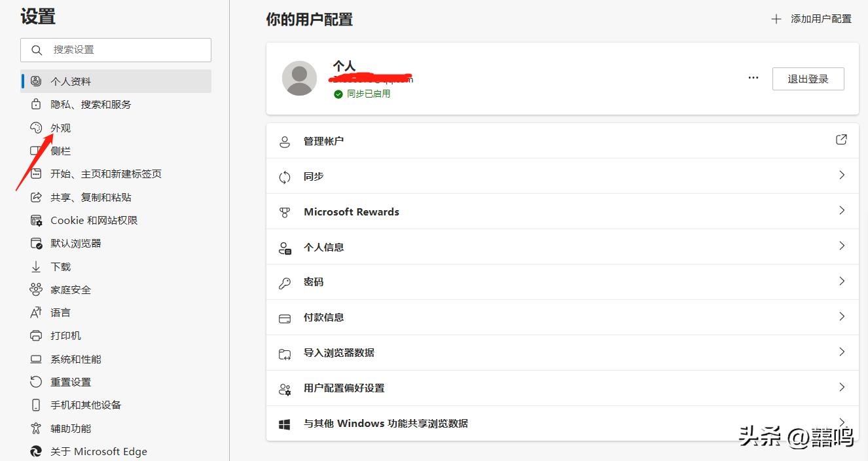
Task: Open the profile more options menu
Action: pyautogui.click(x=753, y=77)
